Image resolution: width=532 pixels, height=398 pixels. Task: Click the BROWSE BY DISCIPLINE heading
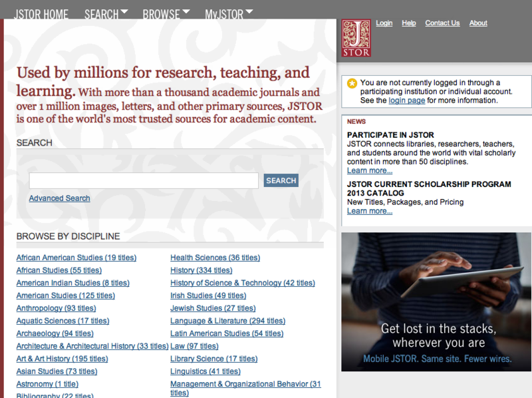[68, 236]
